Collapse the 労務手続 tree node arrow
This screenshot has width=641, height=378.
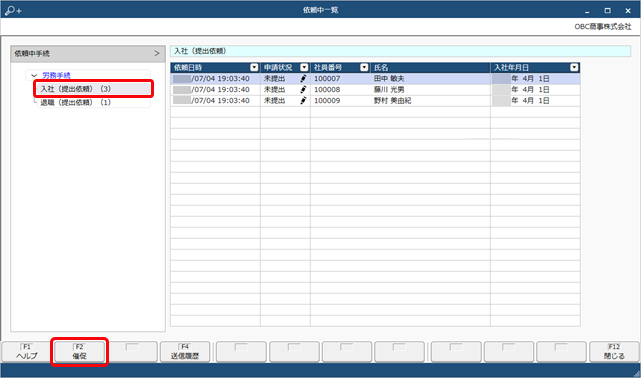click(34, 76)
